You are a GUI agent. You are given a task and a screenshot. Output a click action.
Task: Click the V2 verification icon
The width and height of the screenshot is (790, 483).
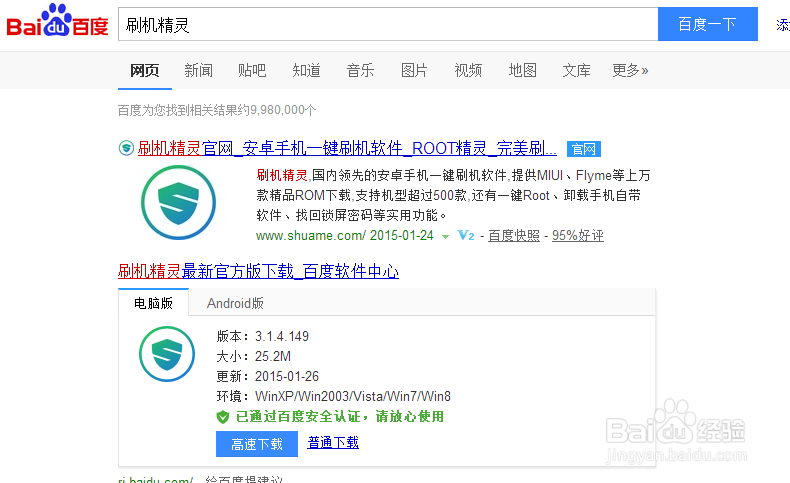[466, 236]
